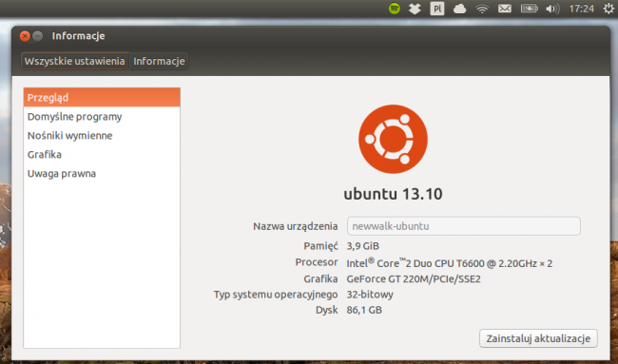Screen dimensions: 618x364
Task: Open the sound volume indicator
Action: (552, 9)
